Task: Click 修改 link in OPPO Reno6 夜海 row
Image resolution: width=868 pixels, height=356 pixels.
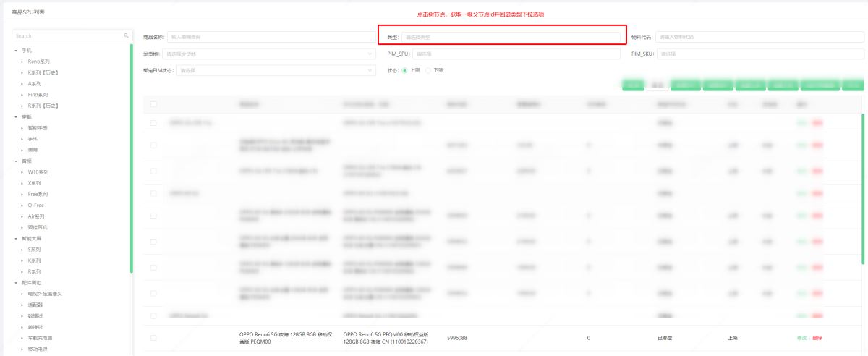Action: click(801, 338)
